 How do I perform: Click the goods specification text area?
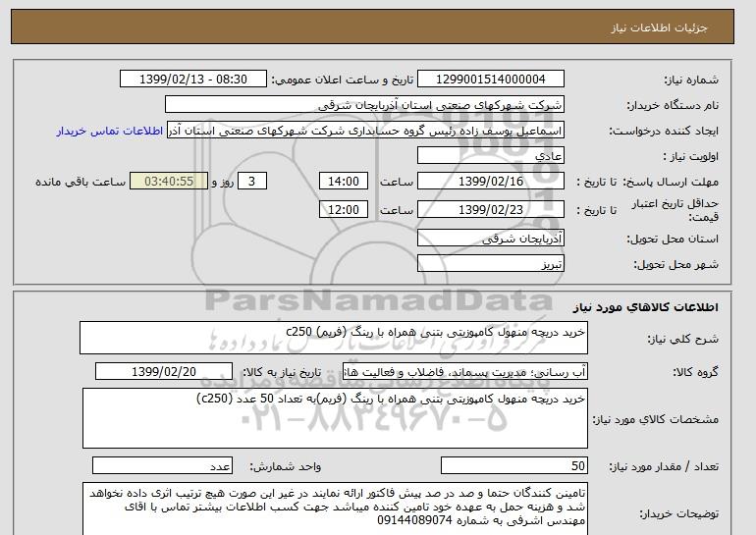(335, 418)
